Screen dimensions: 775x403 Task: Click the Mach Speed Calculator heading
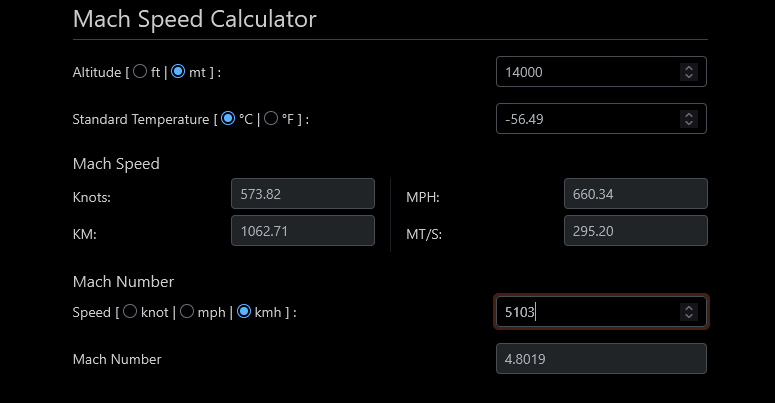pyautogui.click(x=195, y=19)
